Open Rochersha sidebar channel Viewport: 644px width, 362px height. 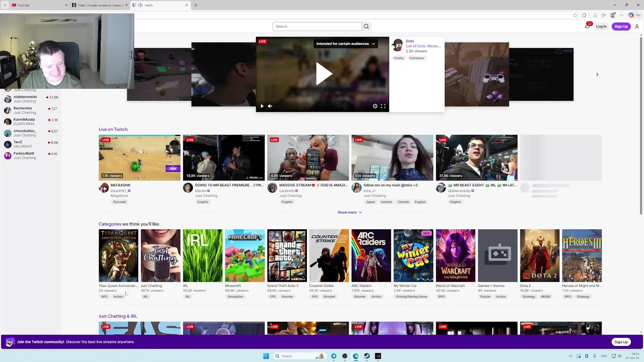31,110
